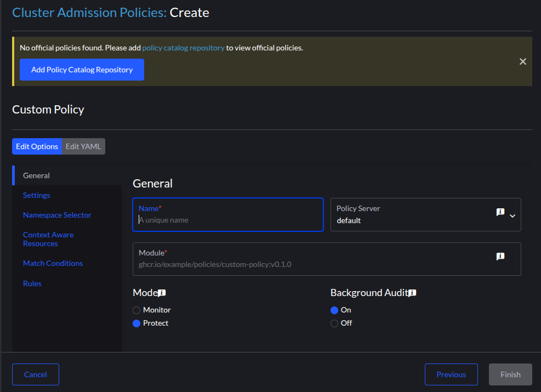Switch to the Edit YAML tab

[83, 146]
